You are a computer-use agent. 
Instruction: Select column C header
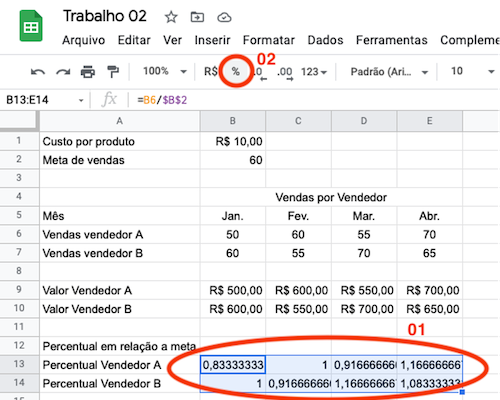pos(298,121)
